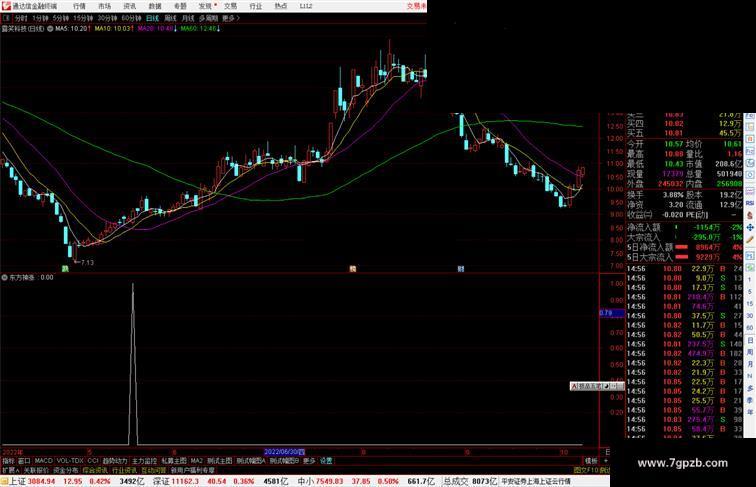756x487 pixels.
Task: Click the highlighted date 2022/06/30
Action: pyautogui.click(x=284, y=452)
